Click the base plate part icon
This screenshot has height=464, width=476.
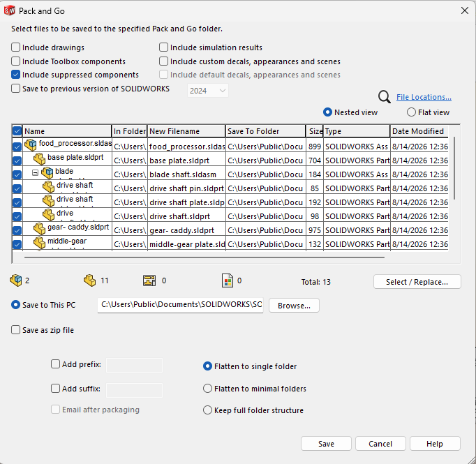(39, 158)
